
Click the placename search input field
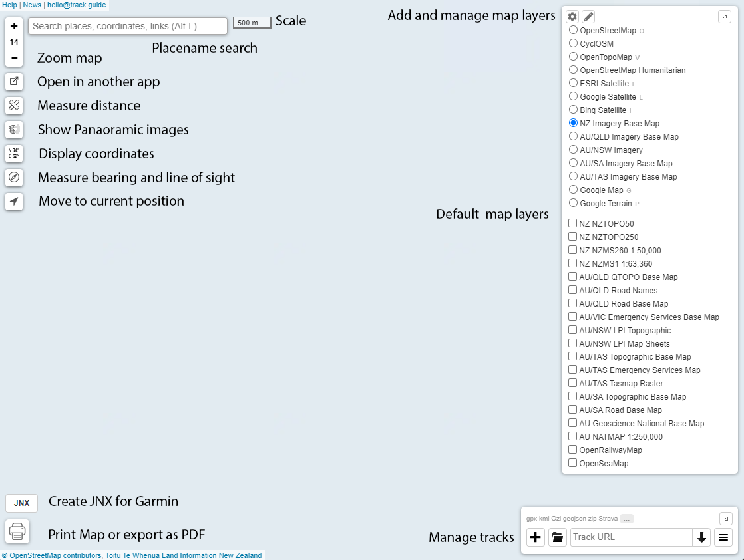(x=128, y=26)
